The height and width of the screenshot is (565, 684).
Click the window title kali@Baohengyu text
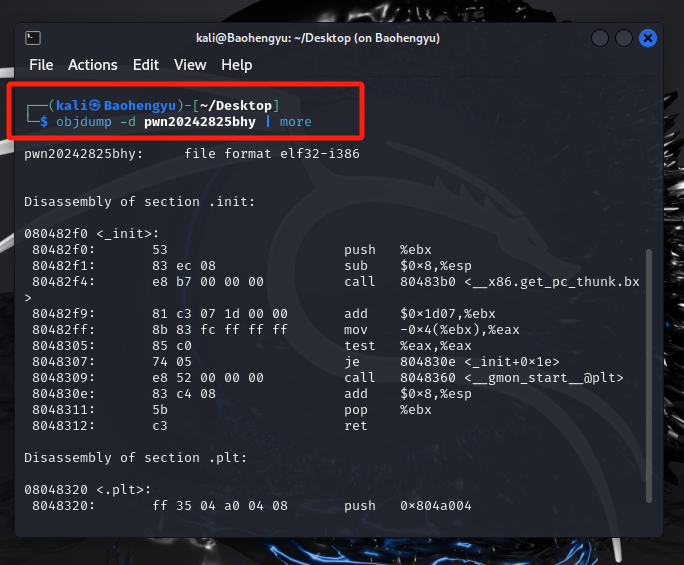[x=318, y=38]
